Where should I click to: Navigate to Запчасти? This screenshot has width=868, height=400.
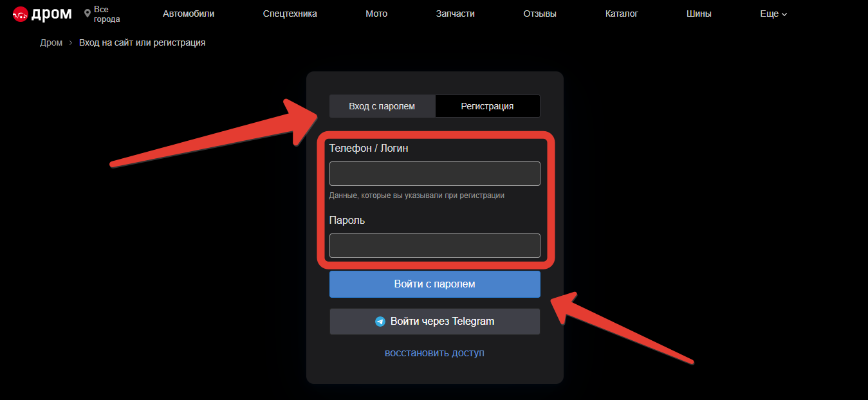tap(455, 14)
